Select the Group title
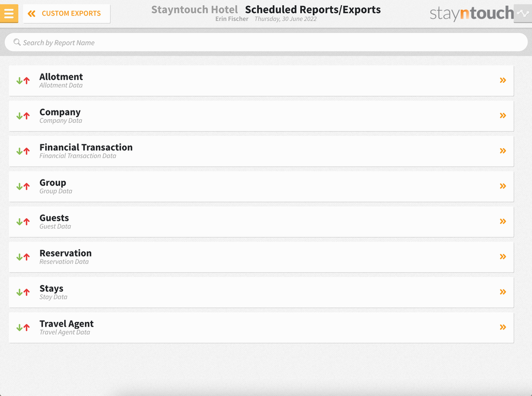Viewport: 532px width, 396px height. click(x=53, y=183)
